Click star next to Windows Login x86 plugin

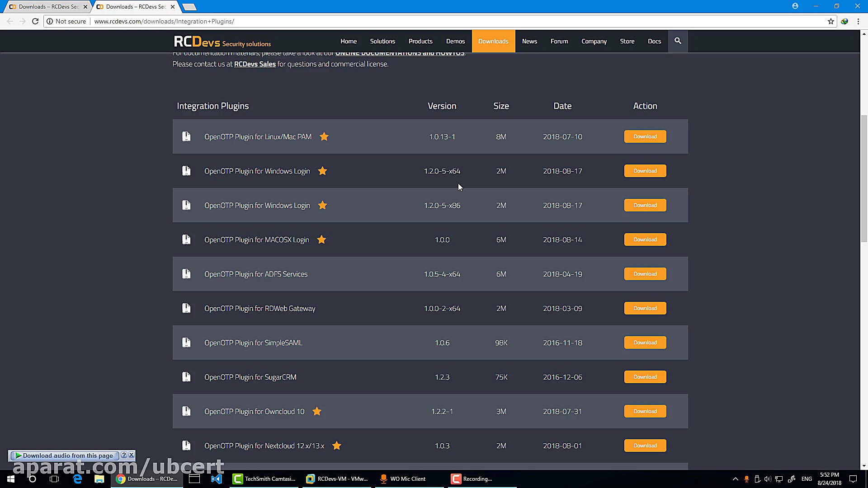322,205
